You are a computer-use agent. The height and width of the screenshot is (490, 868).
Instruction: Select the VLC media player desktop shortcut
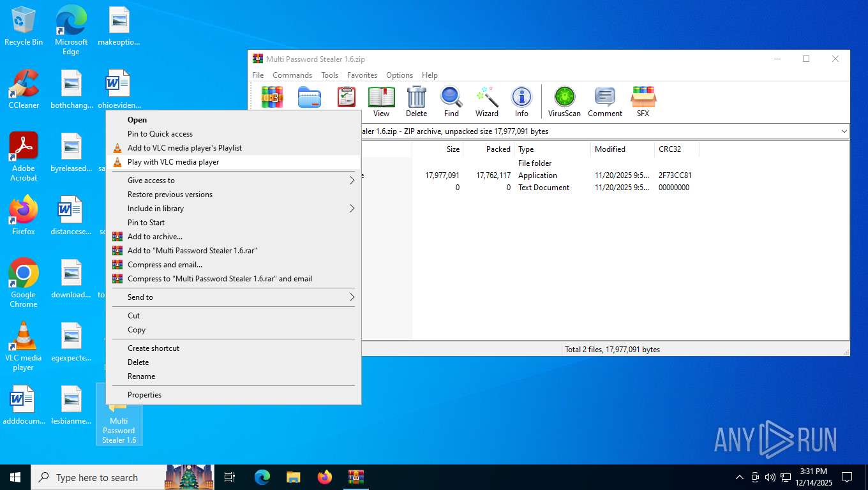point(24,346)
